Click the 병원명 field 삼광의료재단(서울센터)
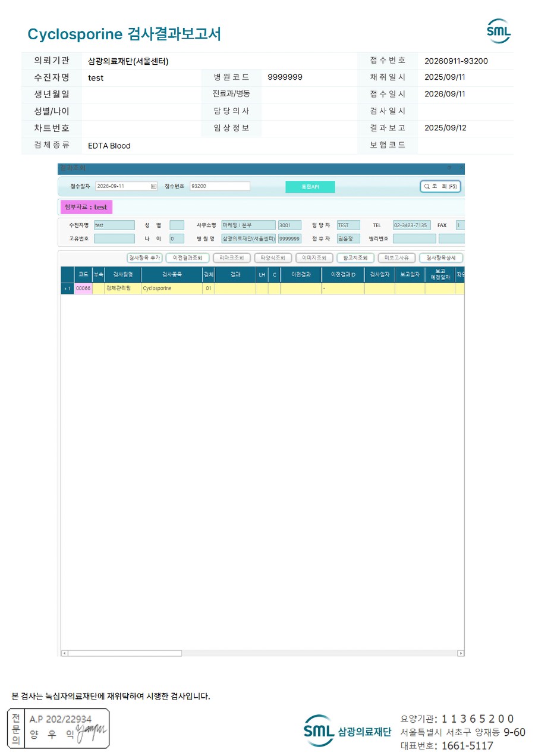Screen dimensions: 535x756 (x=248, y=239)
